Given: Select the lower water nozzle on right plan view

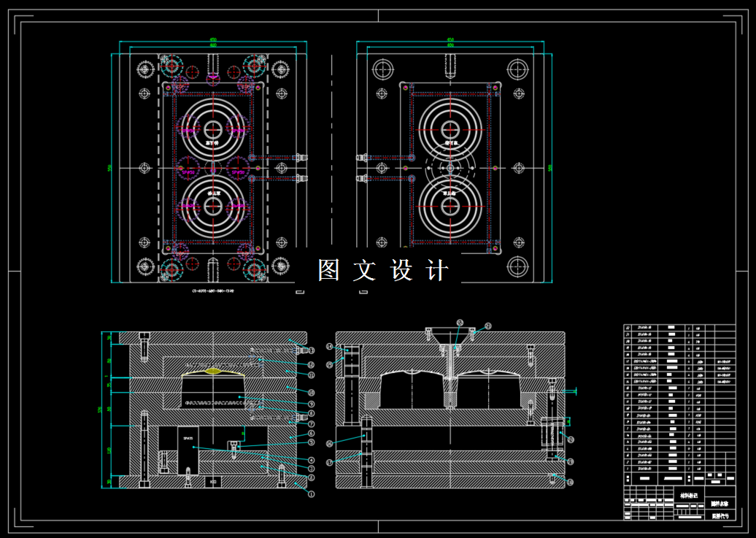Looking at the screenshot, I should pyautogui.click(x=363, y=178).
